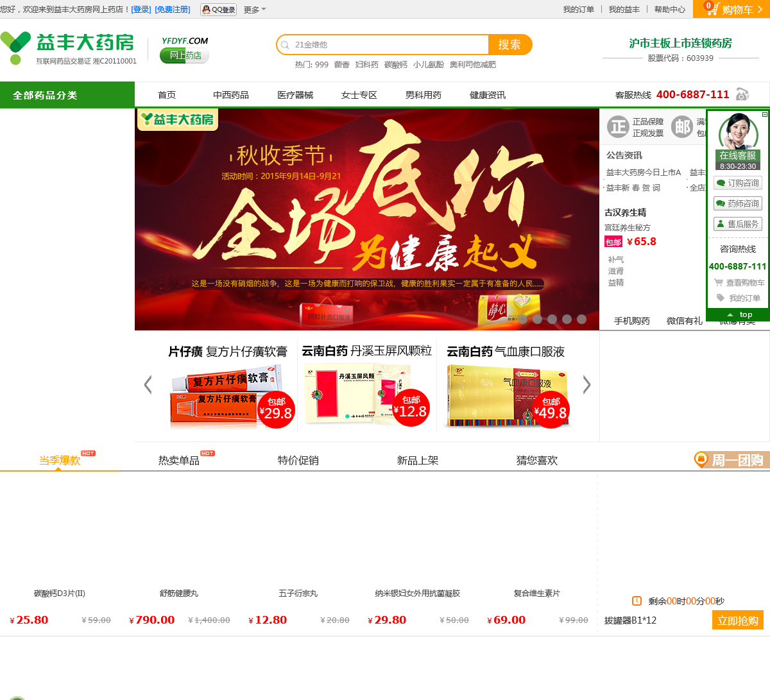Open 查看购物车 in service widget
This screenshot has height=700, width=770.
click(x=739, y=282)
